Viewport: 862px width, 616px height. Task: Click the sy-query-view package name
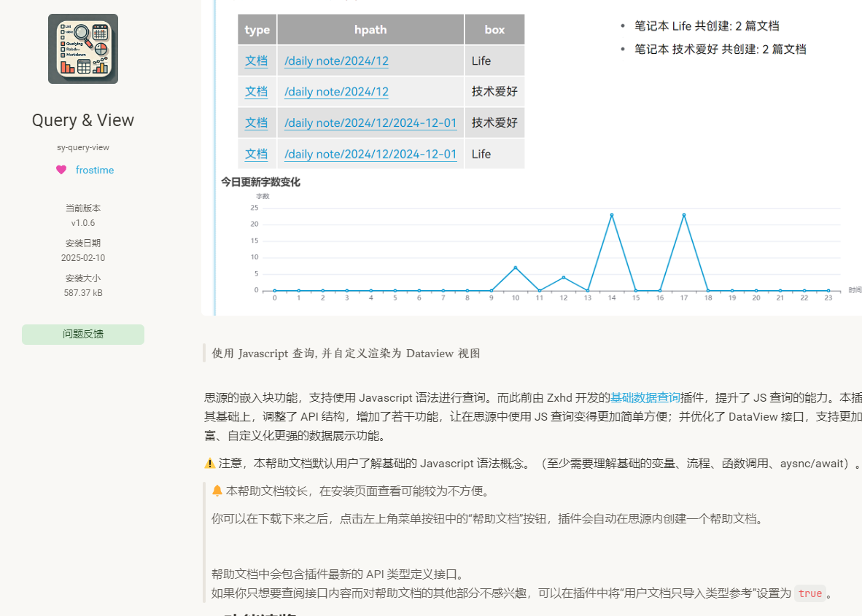(x=83, y=147)
